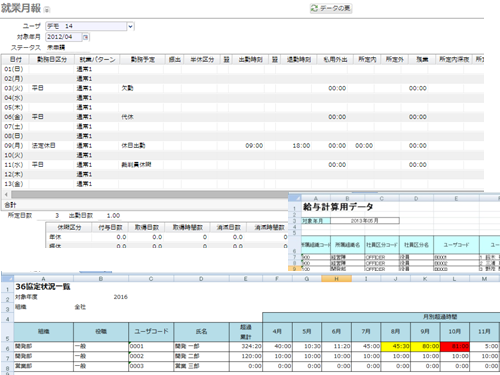Viewport: 500px width, 375px height.
Task: Click the ユーザコード header in the 36協定 sheet
Action: [151, 332]
